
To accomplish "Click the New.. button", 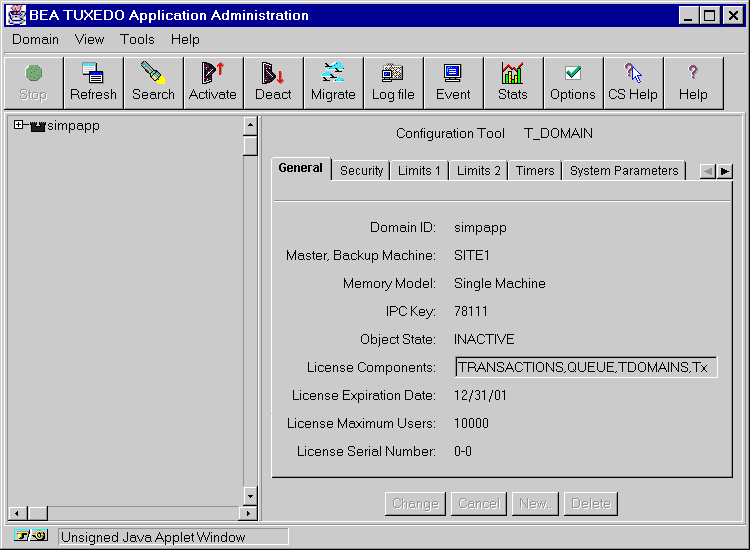I will (x=535, y=504).
